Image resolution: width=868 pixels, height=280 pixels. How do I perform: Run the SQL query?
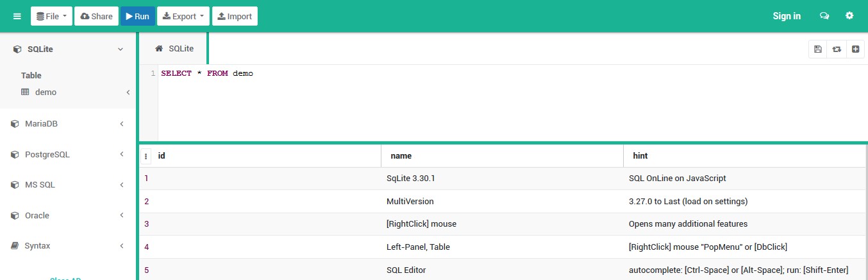138,16
